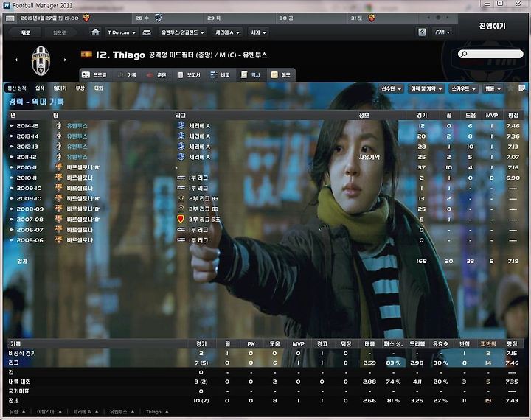Click the dot between the date bar arrows
Viewport: 531px width, 420px height.
click(438, 18)
